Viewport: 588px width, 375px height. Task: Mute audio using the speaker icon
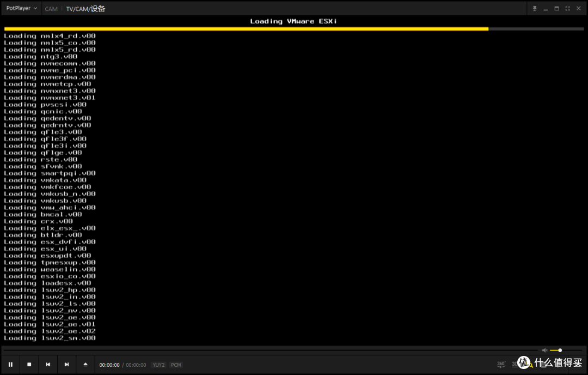[x=544, y=350]
